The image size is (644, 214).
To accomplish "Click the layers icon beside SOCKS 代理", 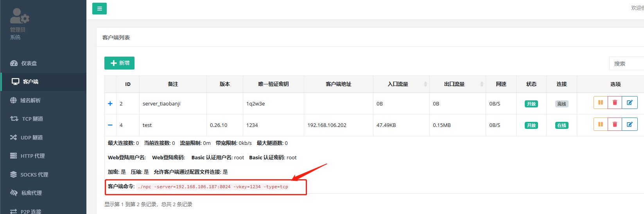I will pyautogui.click(x=13, y=175).
